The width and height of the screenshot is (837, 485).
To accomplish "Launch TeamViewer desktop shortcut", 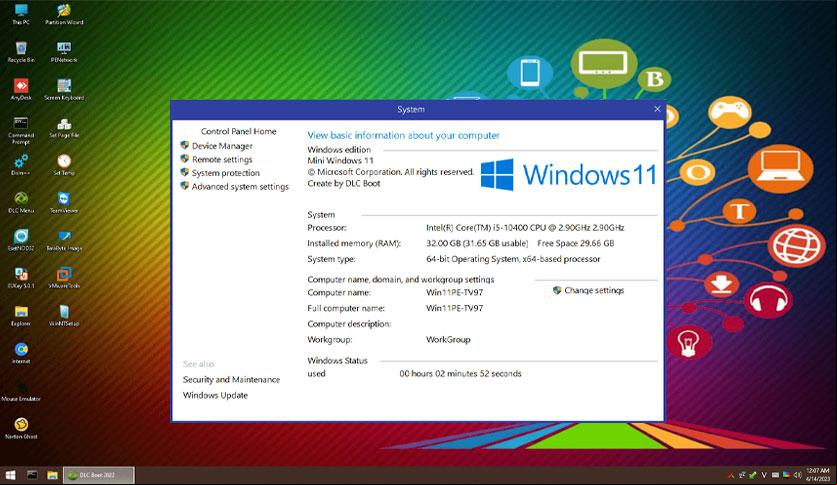I will (64, 202).
